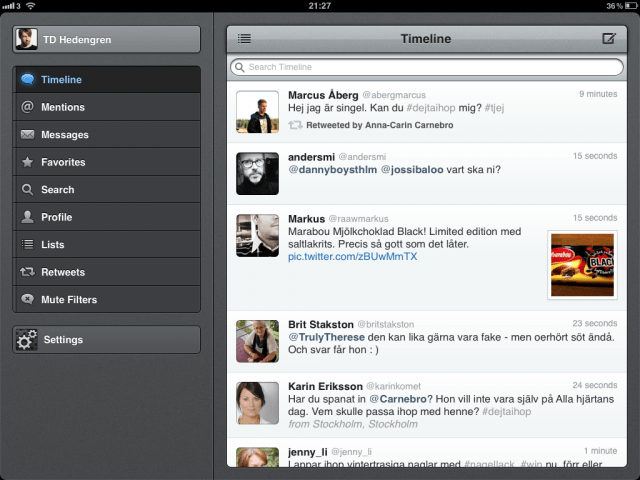The image size is (640, 480).
Task: Tap the #tjej hashtag
Action: [494, 108]
